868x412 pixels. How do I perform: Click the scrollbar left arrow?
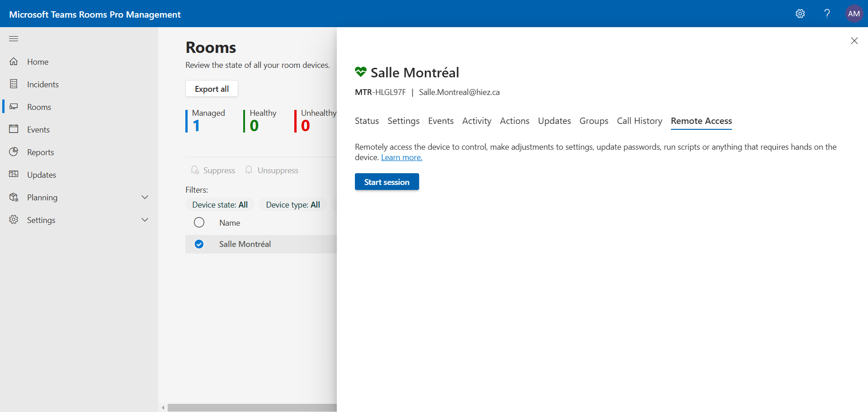coord(163,408)
